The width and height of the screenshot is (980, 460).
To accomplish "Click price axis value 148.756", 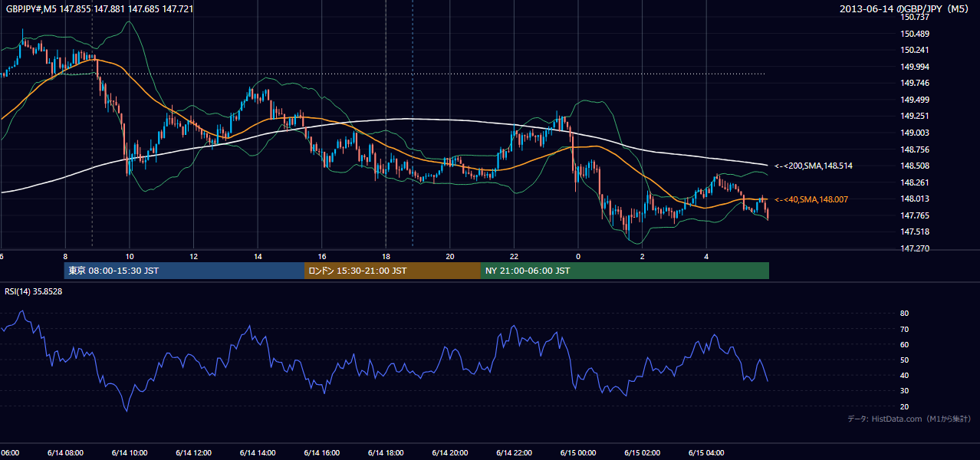I will click(915, 149).
